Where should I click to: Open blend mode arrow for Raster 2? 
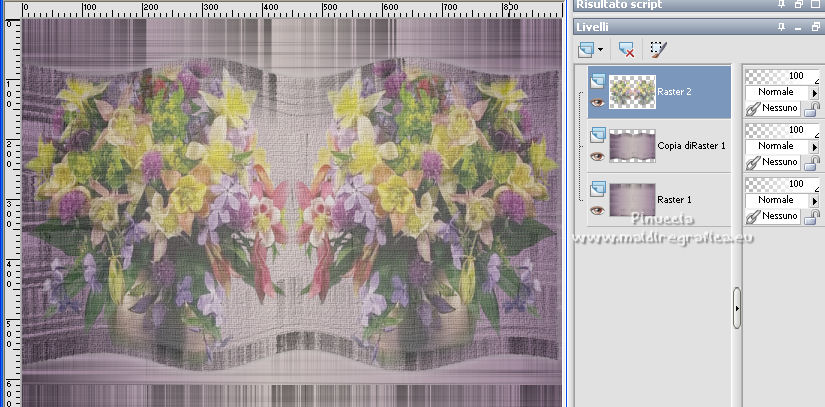pyautogui.click(x=816, y=93)
